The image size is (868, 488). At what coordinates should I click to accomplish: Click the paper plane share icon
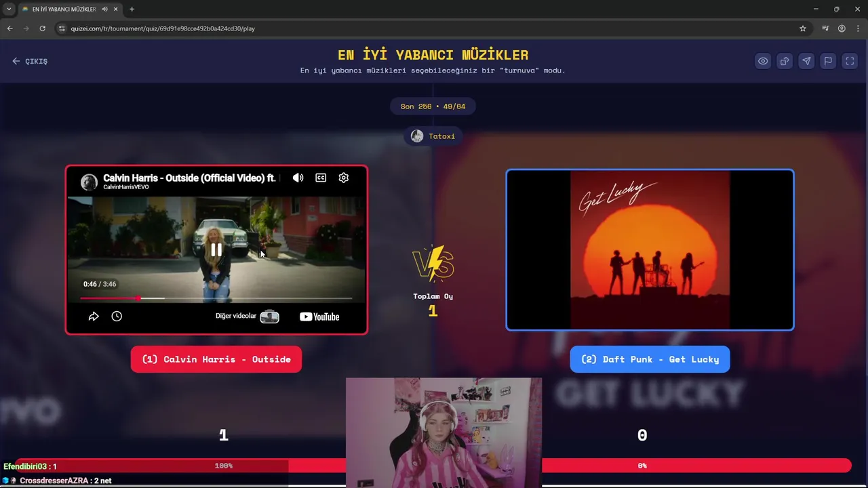(x=806, y=61)
